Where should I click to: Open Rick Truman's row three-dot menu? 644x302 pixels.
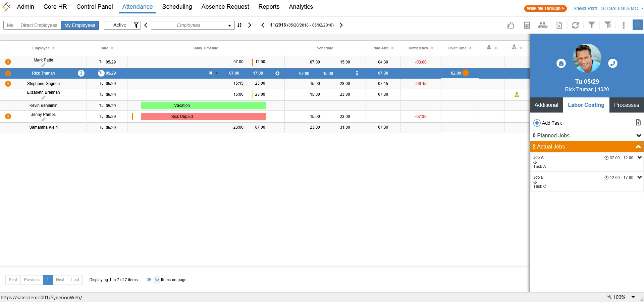click(81, 73)
